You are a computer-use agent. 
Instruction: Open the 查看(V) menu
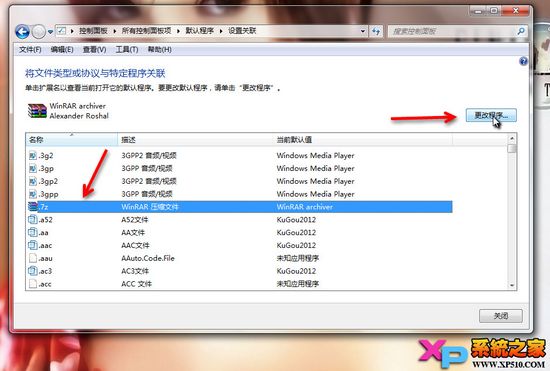[x=94, y=50]
